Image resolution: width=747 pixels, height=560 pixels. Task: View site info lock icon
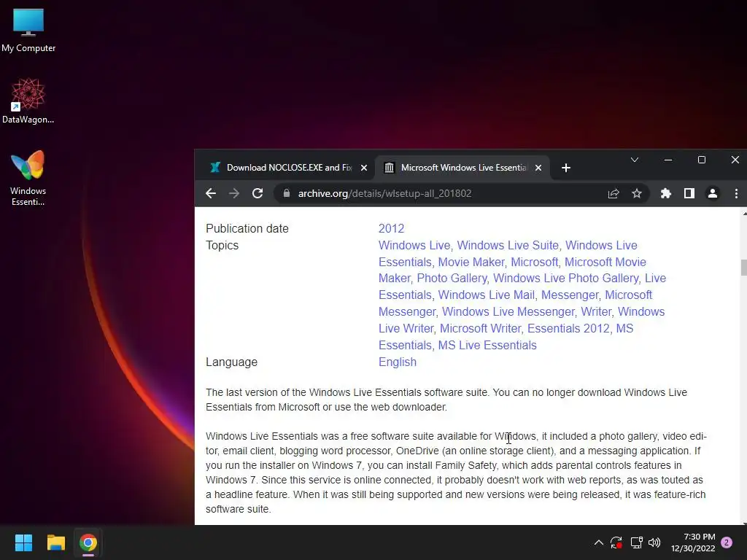click(x=286, y=193)
